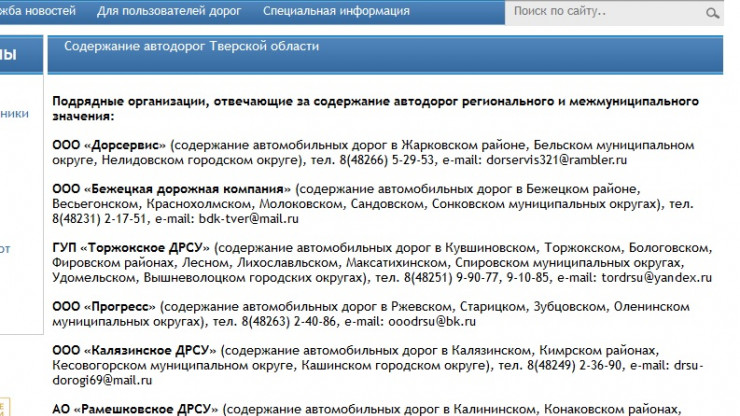Viewport: 740px width, 416px height.
Task: Open 'Специальная информация' menu
Action: (336, 11)
